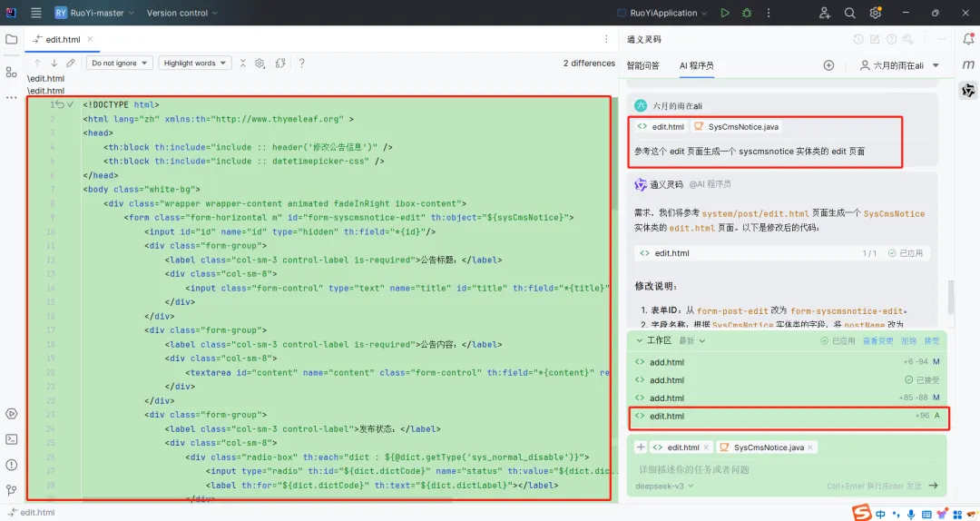This screenshot has height=521, width=980.
Task: Send the message with arrow icon
Action: [x=933, y=486]
